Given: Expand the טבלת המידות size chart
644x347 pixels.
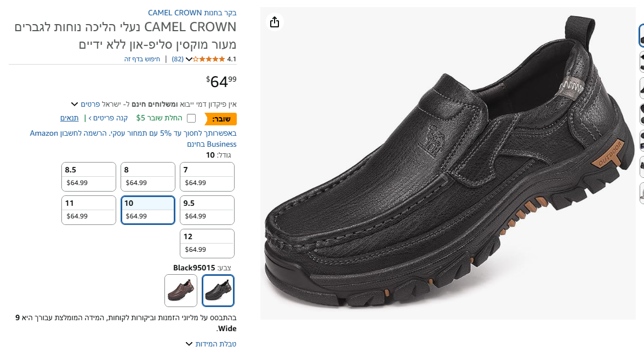Looking at the screenshot, I should pos(189,344).
